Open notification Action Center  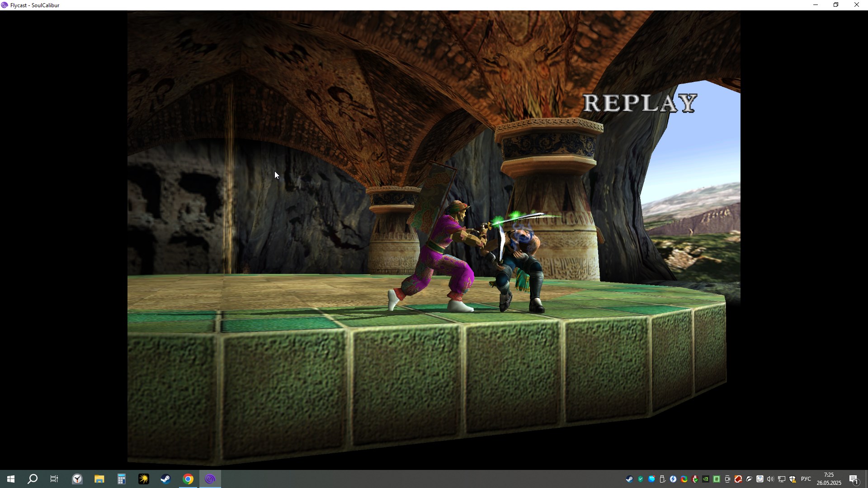click(x=854, y=479)
